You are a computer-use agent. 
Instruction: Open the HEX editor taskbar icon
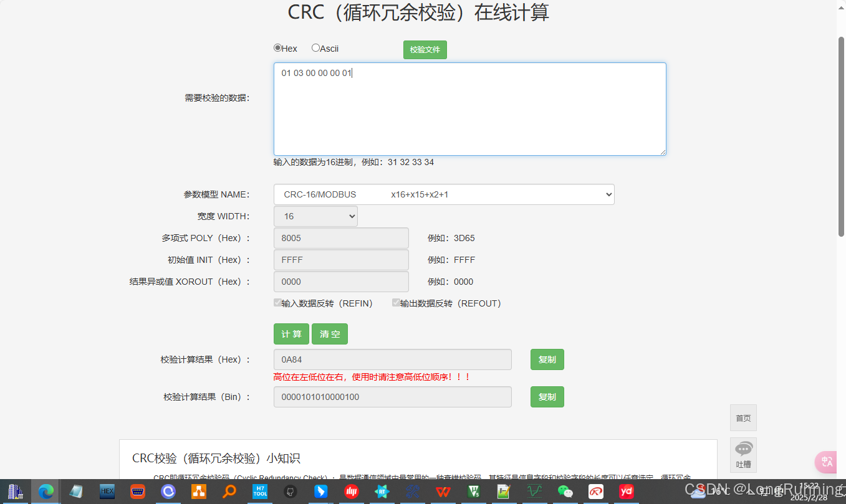point(107,492)
